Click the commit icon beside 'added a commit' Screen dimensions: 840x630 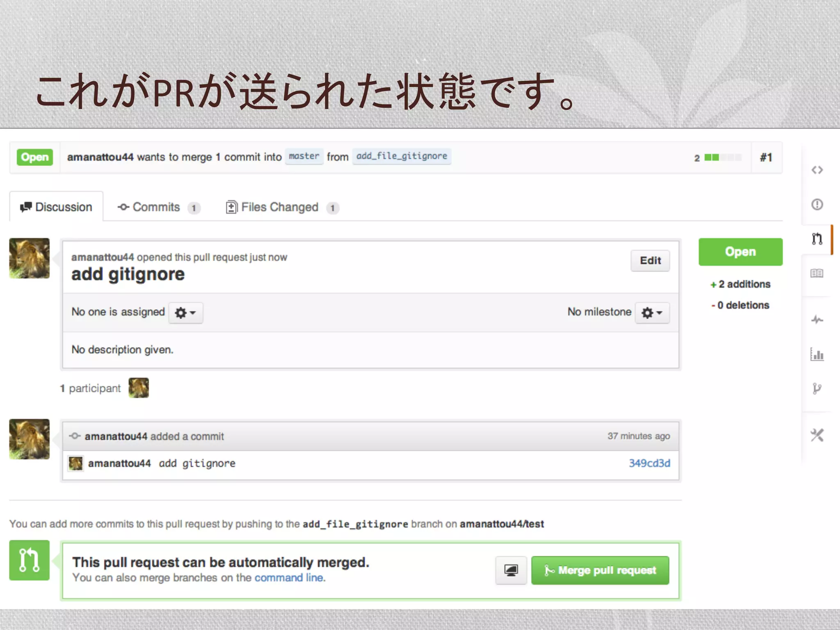(x=75, y=436)
